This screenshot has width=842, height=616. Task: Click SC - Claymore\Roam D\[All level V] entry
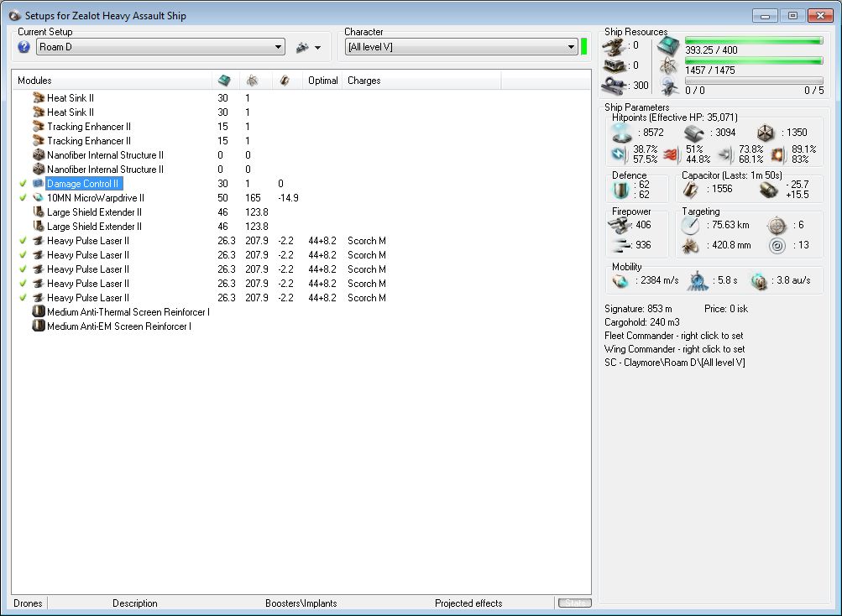click(x=674, y=363)
